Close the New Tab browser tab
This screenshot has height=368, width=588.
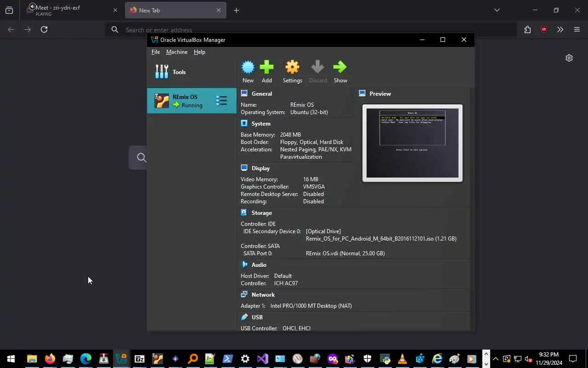(219, 10)
